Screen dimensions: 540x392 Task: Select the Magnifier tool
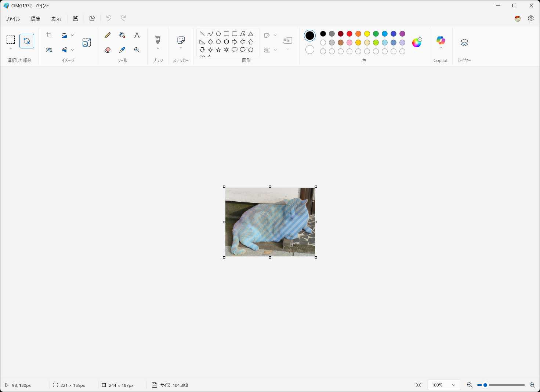click(x=137, y=50)
